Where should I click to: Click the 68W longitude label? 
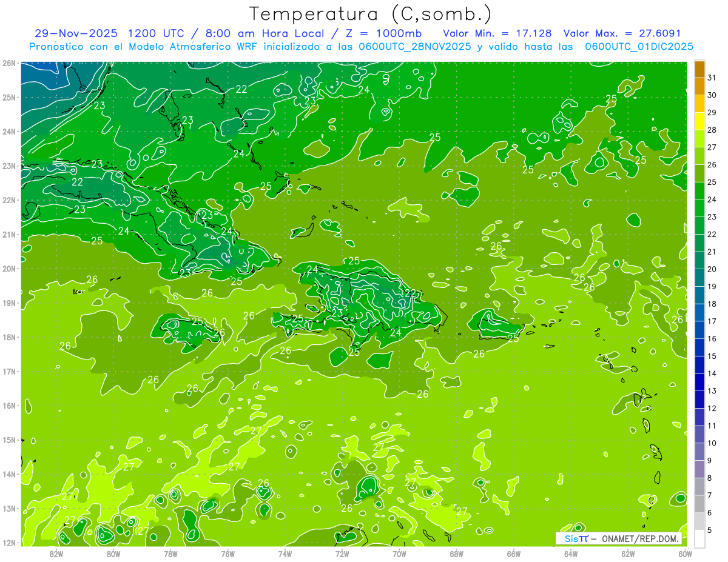[x=456, y=554]
